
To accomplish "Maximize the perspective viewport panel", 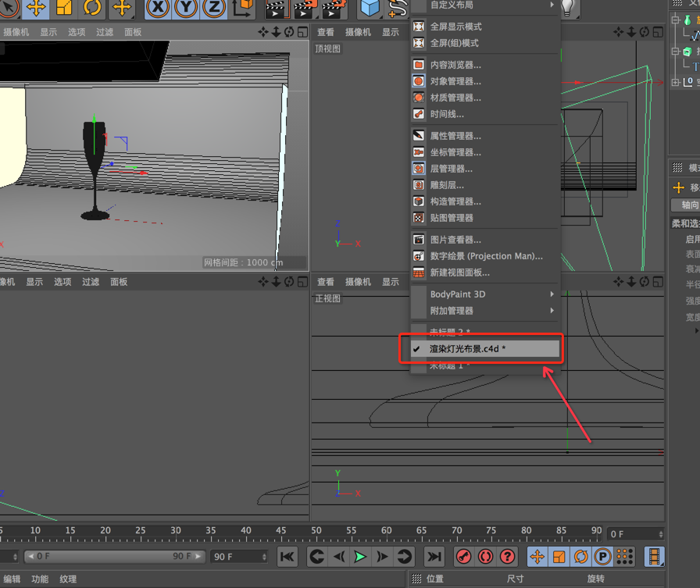I will (302, 32).
